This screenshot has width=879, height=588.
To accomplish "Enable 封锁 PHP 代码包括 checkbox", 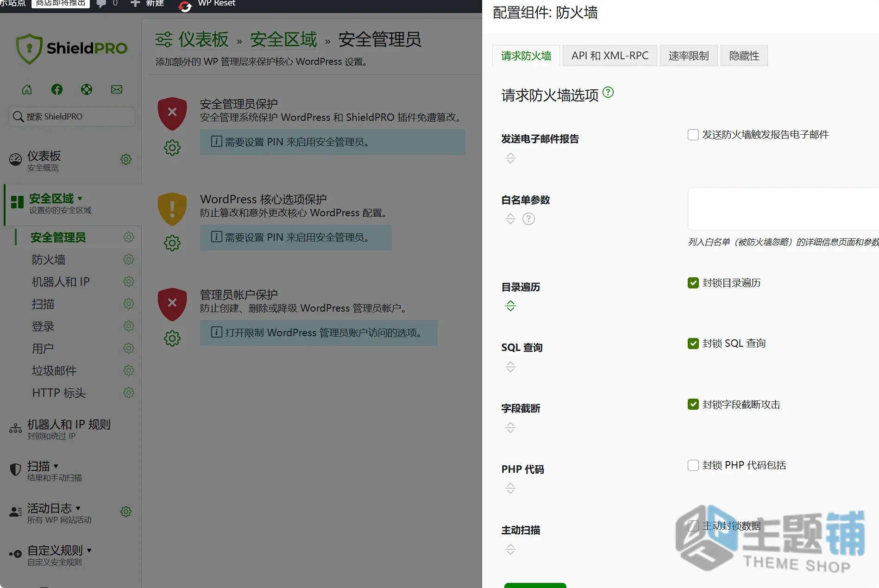I will point(693,465).
